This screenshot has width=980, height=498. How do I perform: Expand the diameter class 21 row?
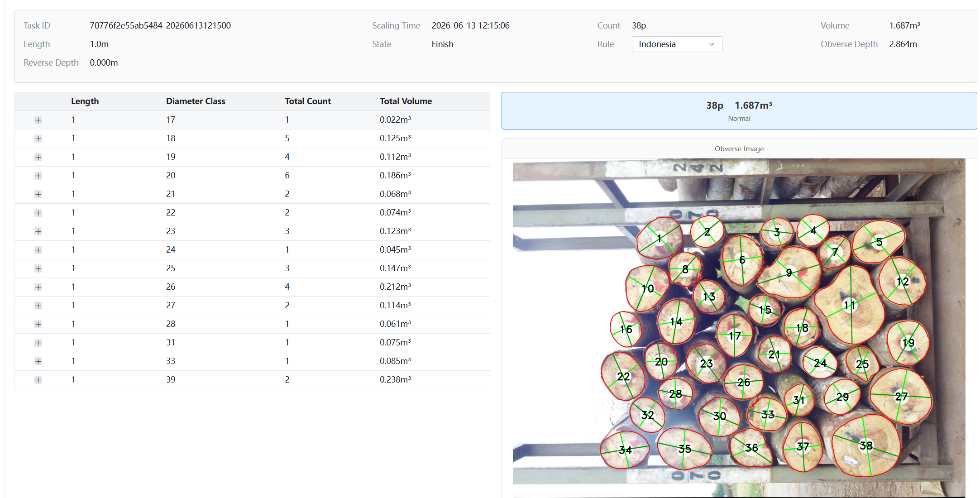coord(38,194)
